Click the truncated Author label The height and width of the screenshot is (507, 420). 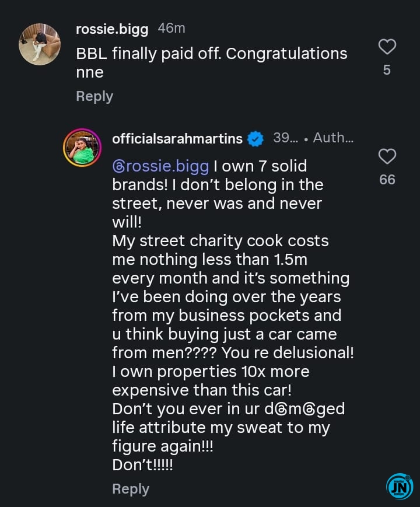coord(332,139)
